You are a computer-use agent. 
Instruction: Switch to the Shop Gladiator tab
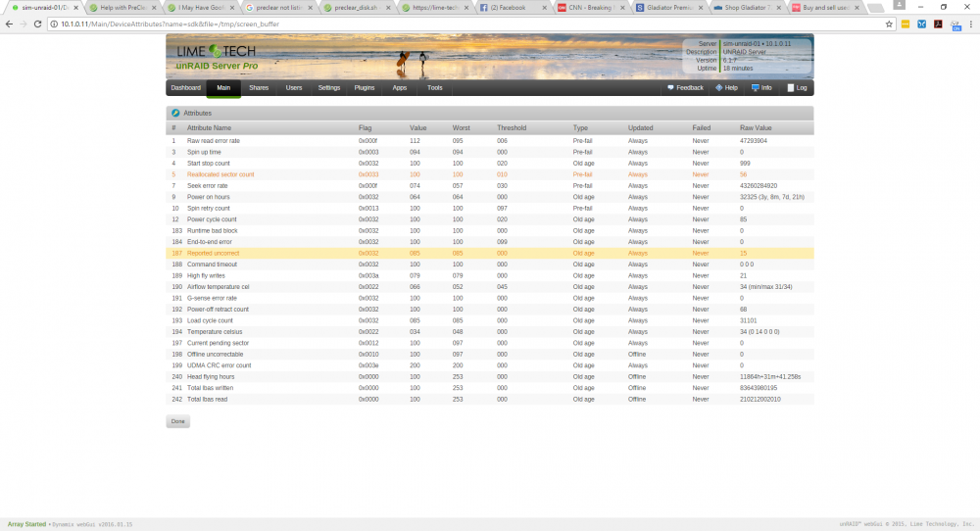coord(747,8)
